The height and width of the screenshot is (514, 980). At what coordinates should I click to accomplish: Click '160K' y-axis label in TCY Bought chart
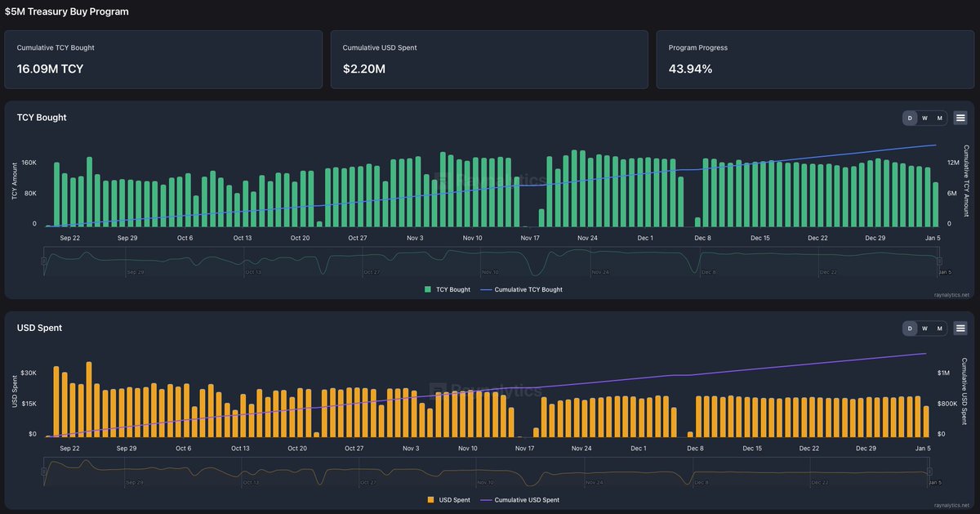[x=29, y=163]
